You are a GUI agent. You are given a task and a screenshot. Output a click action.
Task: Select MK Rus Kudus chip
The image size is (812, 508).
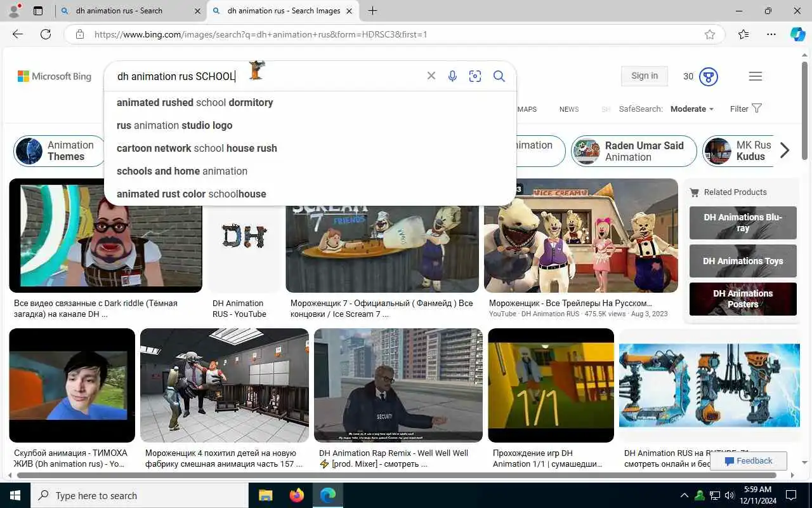click(x=738, y=151)
